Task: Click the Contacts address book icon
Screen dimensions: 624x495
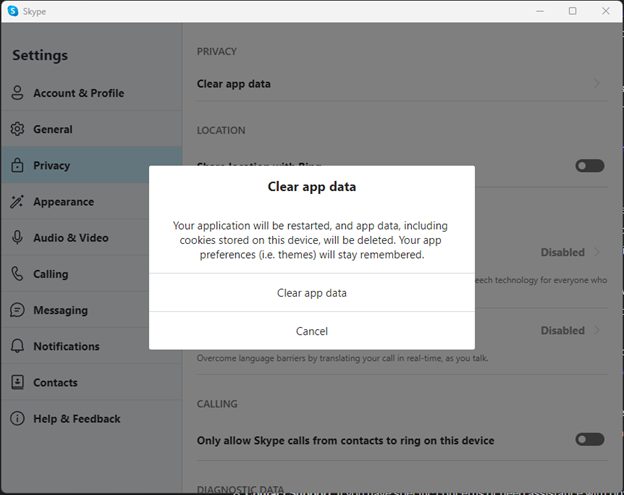Action: pyautogui.click(x=17, y=382)
